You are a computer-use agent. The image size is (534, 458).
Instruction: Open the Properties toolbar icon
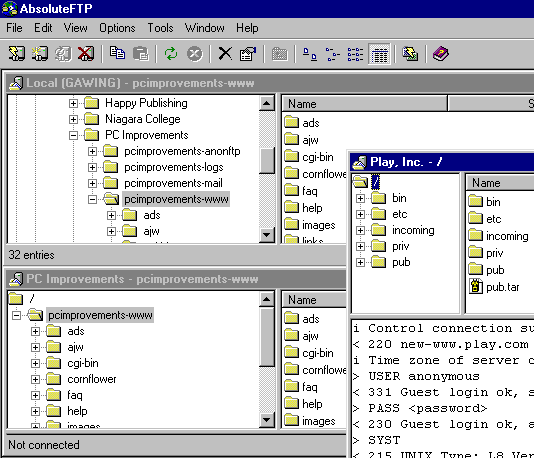pyautogui.click(x=248, y=54)
